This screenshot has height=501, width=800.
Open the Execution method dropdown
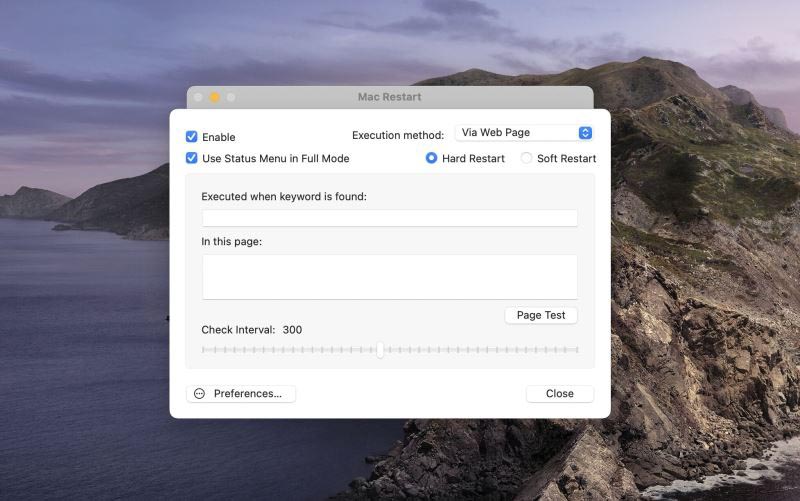pos(523,133)
